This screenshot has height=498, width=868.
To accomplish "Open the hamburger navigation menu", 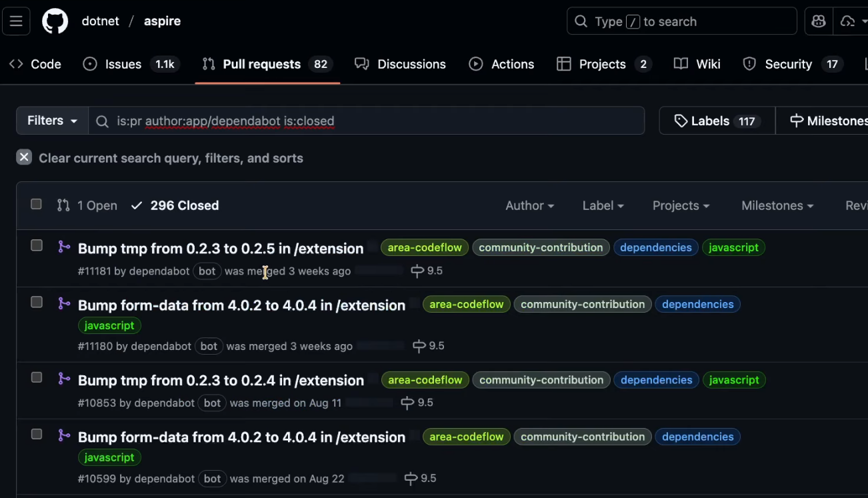I will click(16, 21).
